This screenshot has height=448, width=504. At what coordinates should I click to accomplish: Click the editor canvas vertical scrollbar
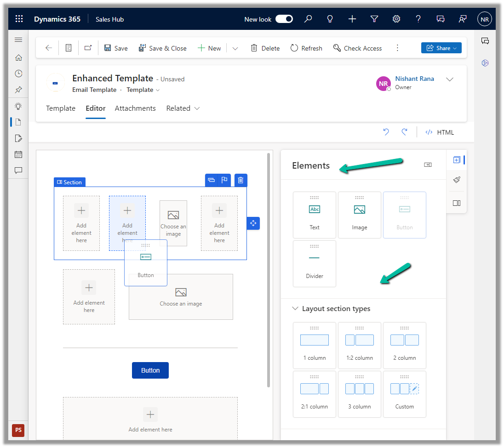pos(268,270)
